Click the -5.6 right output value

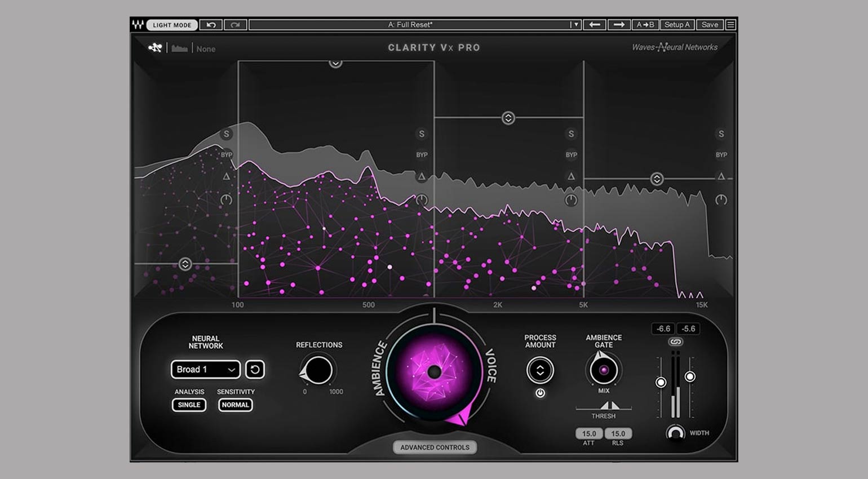[x=688, y=329]
